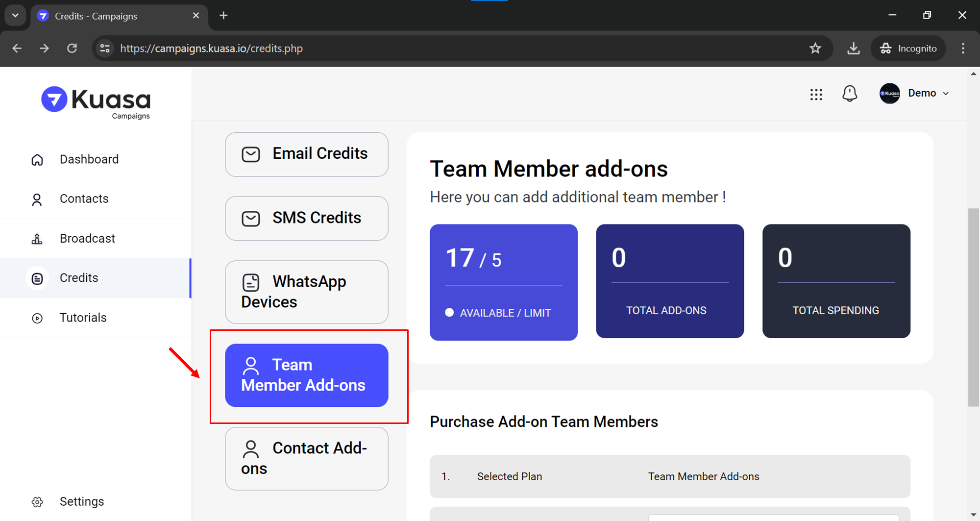
Task: Click the notification bell icon
Action: (849, 93)
